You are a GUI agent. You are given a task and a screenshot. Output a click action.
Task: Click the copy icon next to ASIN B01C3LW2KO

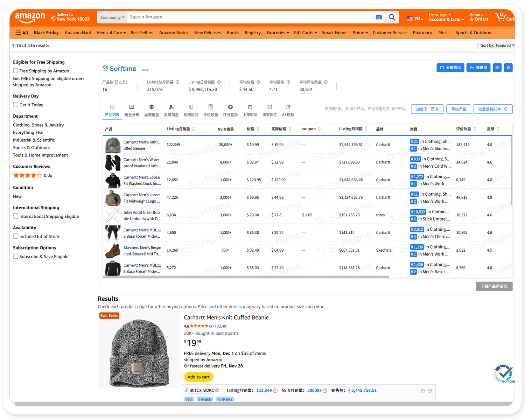point(217,391)
